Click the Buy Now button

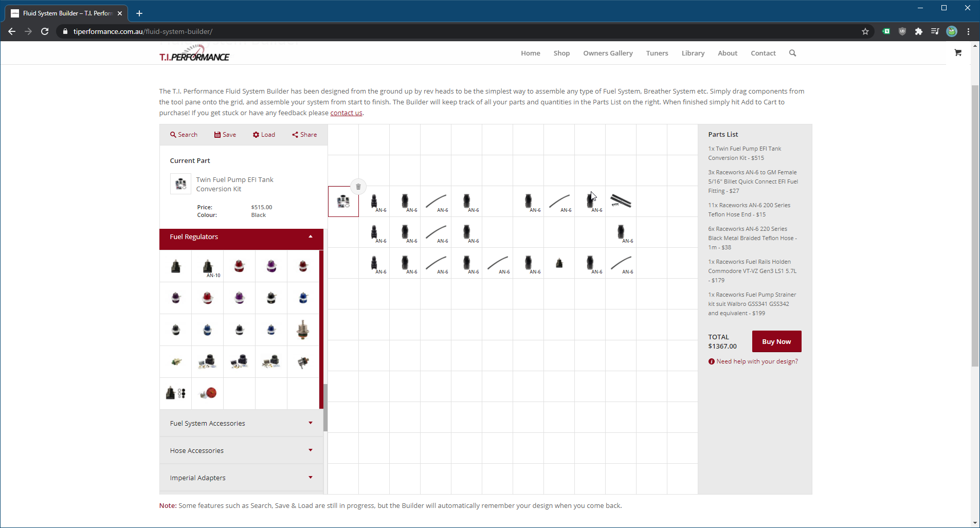click(x=776, y=341)
